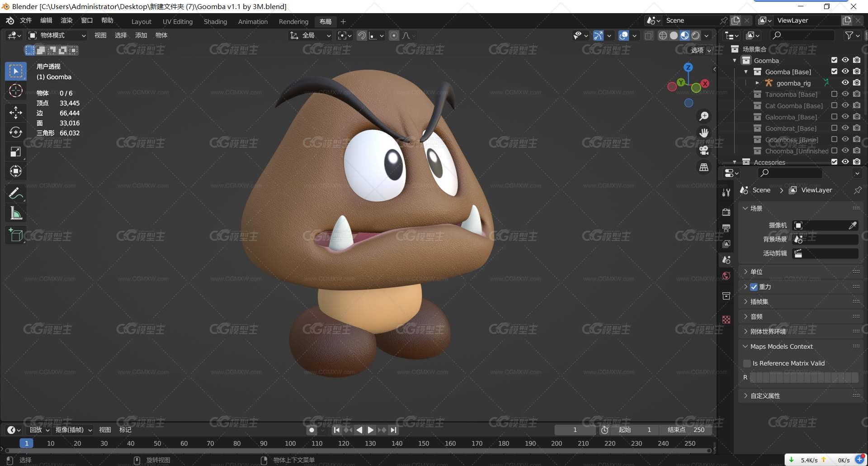Image resolution: width=868 pixels, height=466 pixels.
Task: Open the Output properties tab
Action: coord(726,228)
